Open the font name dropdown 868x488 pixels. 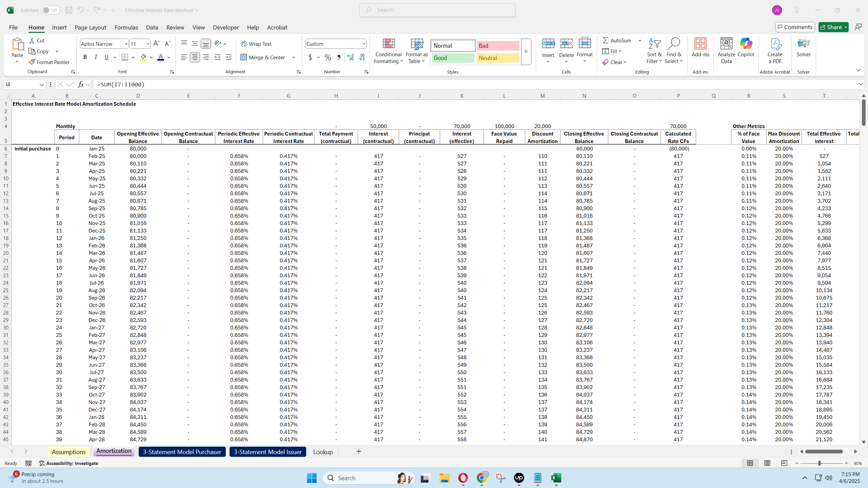coord(126,43)
